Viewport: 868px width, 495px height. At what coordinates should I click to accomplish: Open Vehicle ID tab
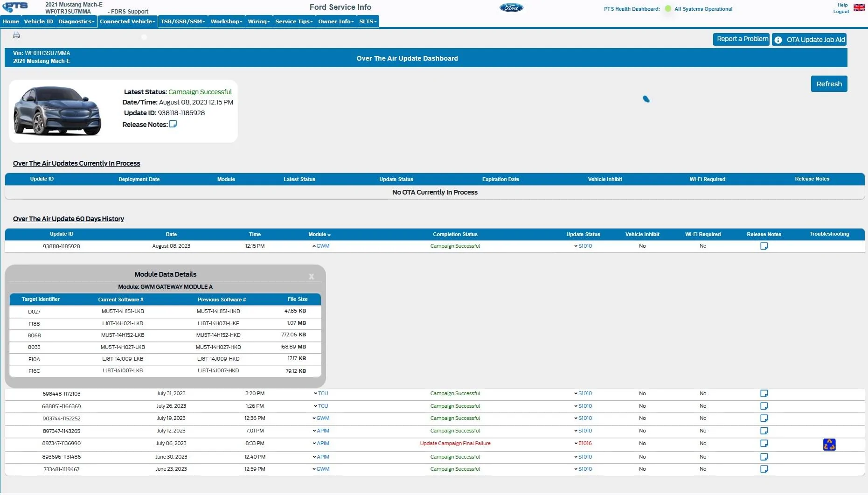pyautogui.click(x=39, y=21)
